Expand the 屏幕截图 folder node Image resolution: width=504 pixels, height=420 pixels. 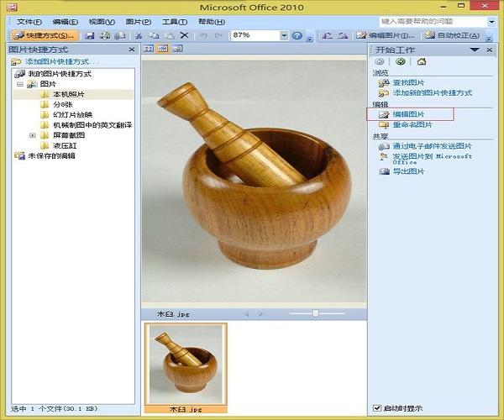pos(33,134)
